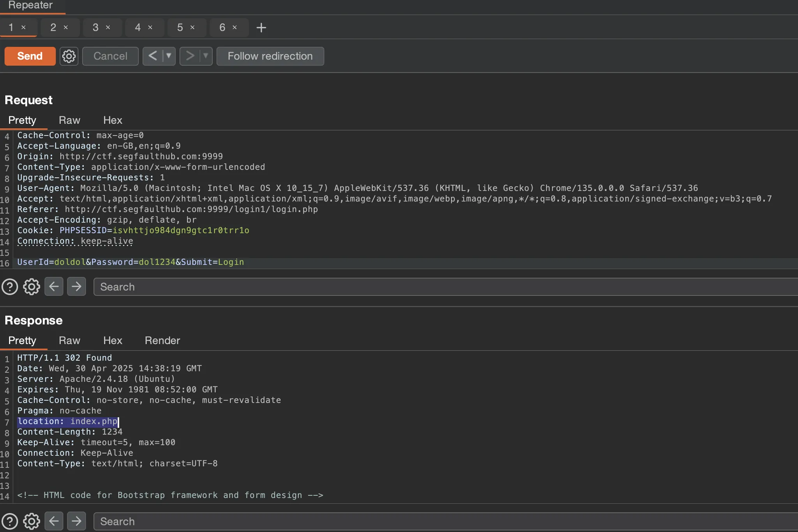Switch to Repeater tab 4
This screenshot has height=532, width=798.
click(x=138, y=27)
